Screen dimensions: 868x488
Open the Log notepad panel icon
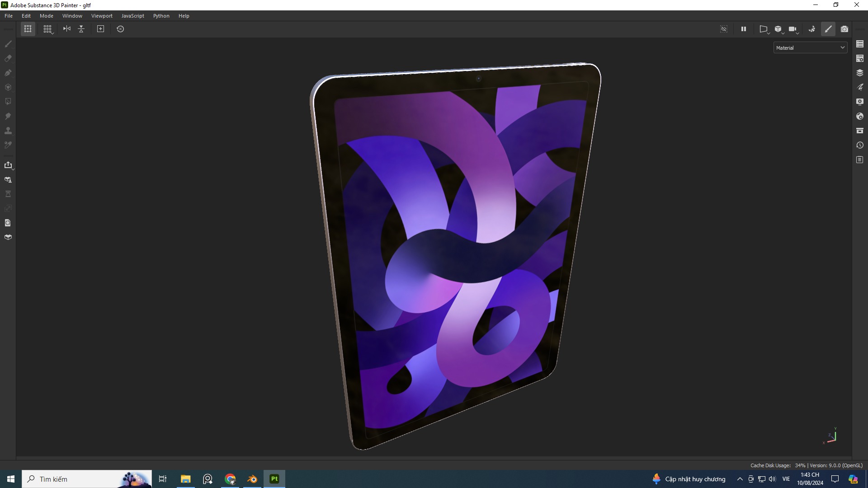pos(860,160)
